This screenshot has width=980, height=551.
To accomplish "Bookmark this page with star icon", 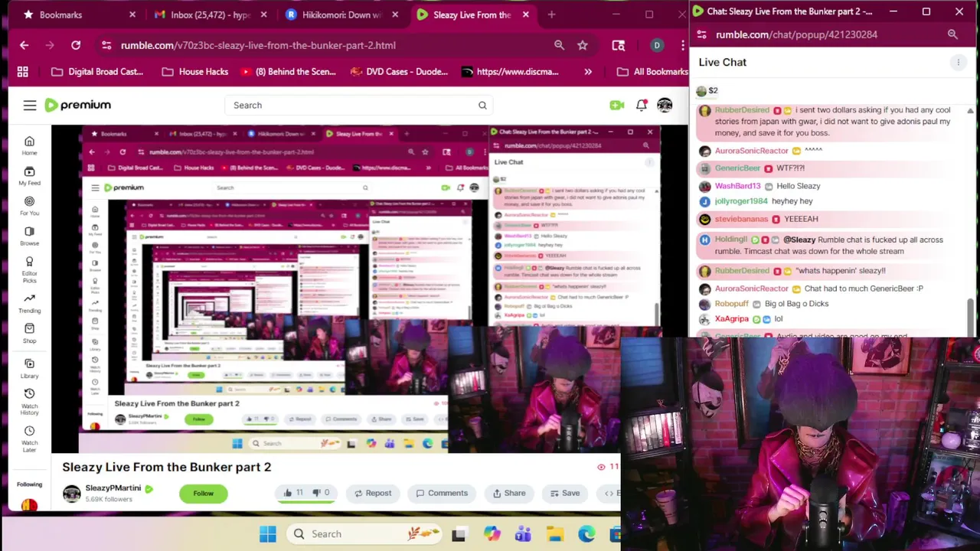I will coord(583,45).
